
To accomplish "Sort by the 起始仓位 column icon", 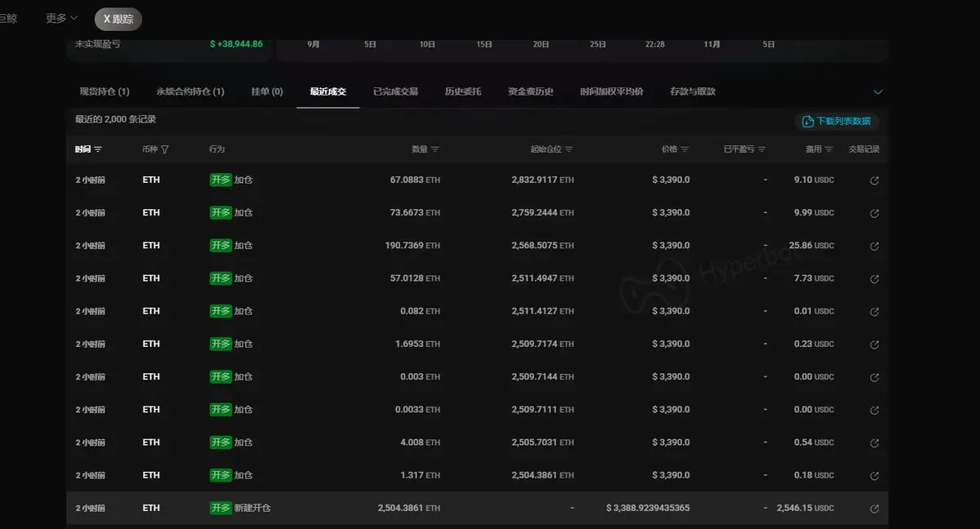I will [569, 149].
